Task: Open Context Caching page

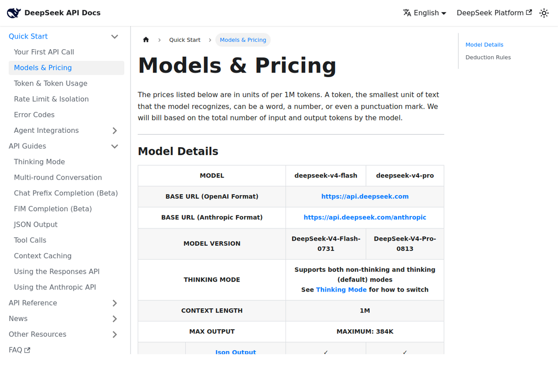Action: coord(66,256)
